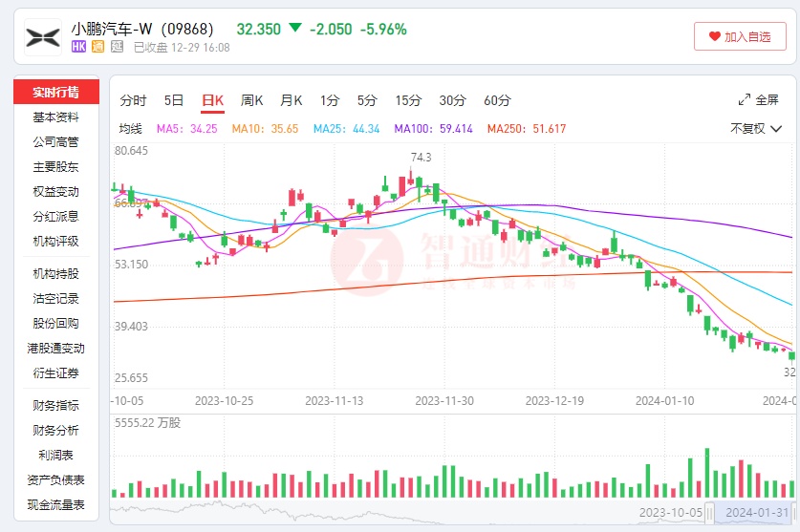Screen dimensions: 800x532
Task: Click the orange Stock Connect badge
Action: point(97,46)
